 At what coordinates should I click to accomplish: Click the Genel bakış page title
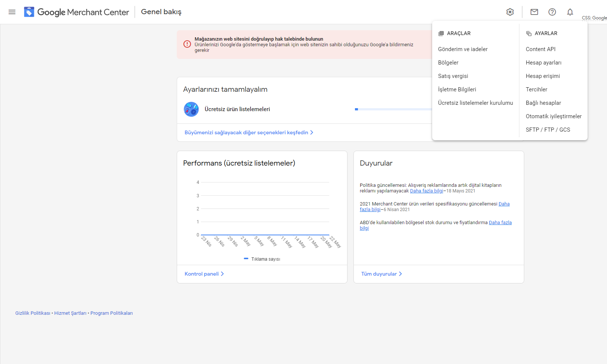point(161,12)
